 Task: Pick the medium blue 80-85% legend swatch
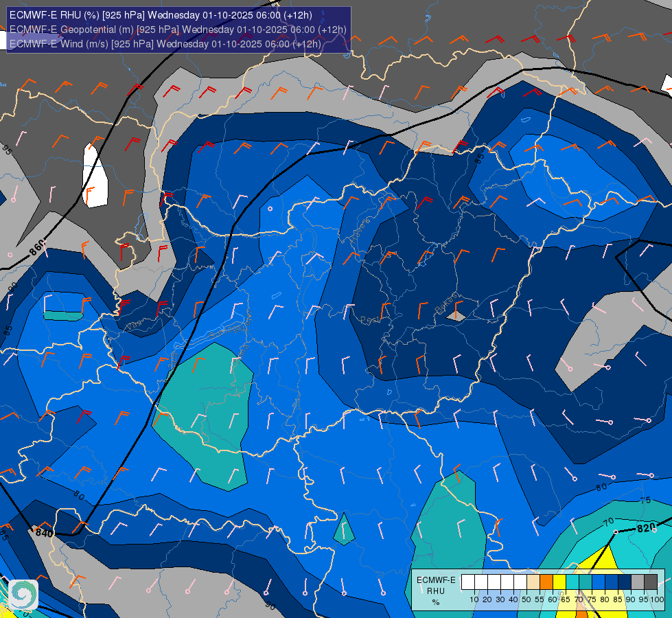click(612, 582)
